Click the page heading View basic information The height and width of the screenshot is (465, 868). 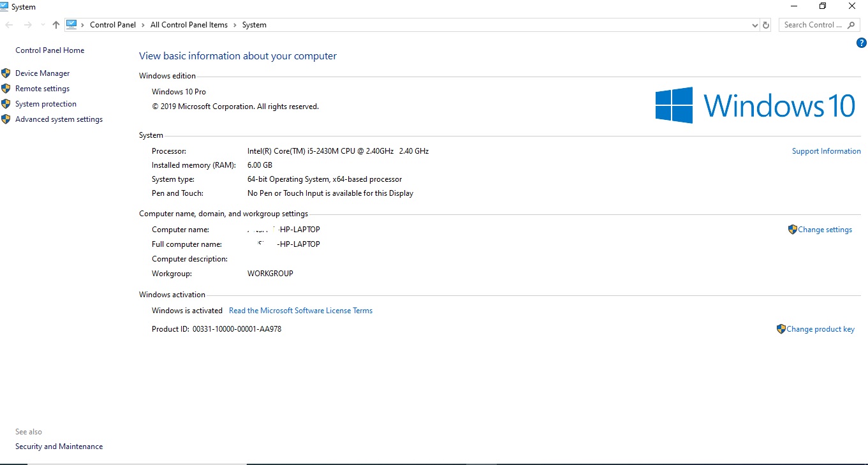(238, 56)
